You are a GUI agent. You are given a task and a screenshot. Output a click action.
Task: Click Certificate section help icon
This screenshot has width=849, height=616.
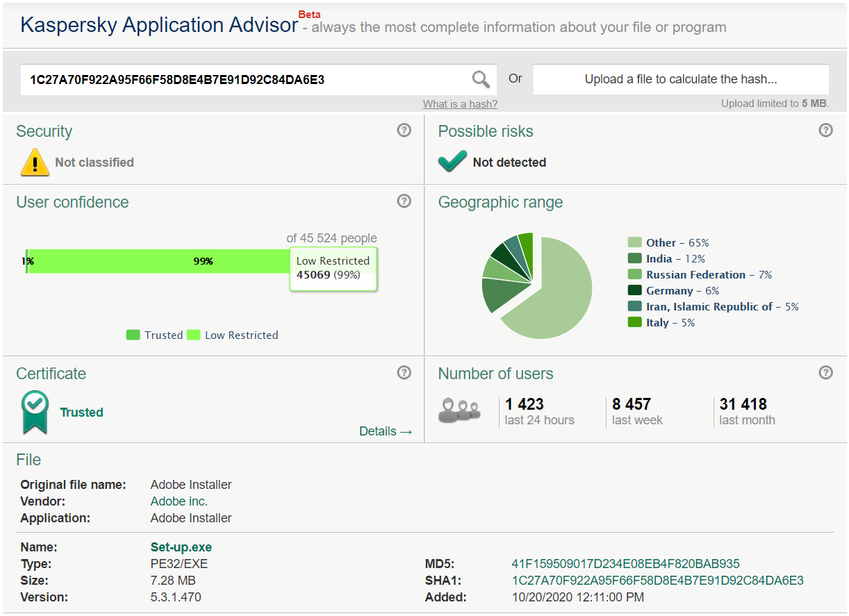click(404, 373)
